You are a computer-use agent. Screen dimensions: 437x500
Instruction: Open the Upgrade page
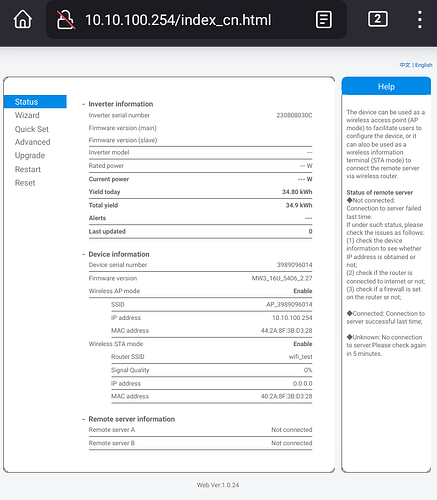coord(30,156)
